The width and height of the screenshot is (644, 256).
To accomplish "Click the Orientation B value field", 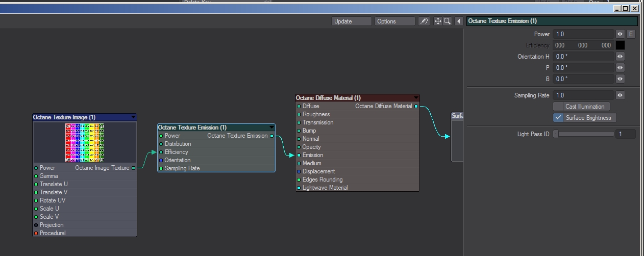I will [x=584, y=79].
